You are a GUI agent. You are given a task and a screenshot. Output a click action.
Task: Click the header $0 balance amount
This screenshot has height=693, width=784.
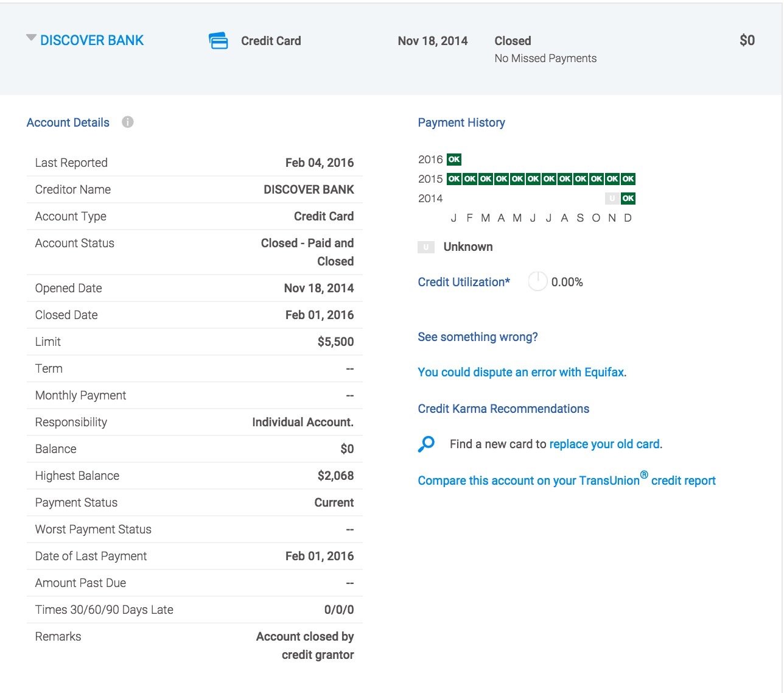(x=747, y=41)
